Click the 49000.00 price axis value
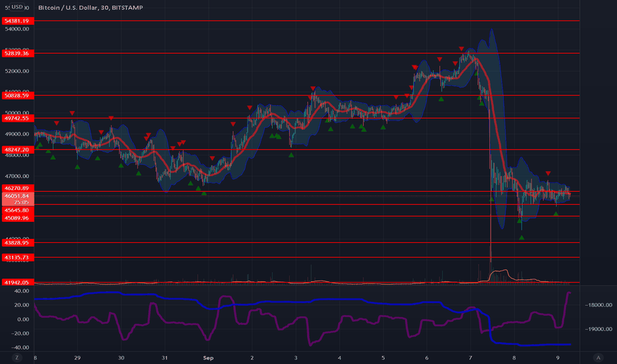The height and width of the screenshot is (364, 617). [x=17, y=134]
